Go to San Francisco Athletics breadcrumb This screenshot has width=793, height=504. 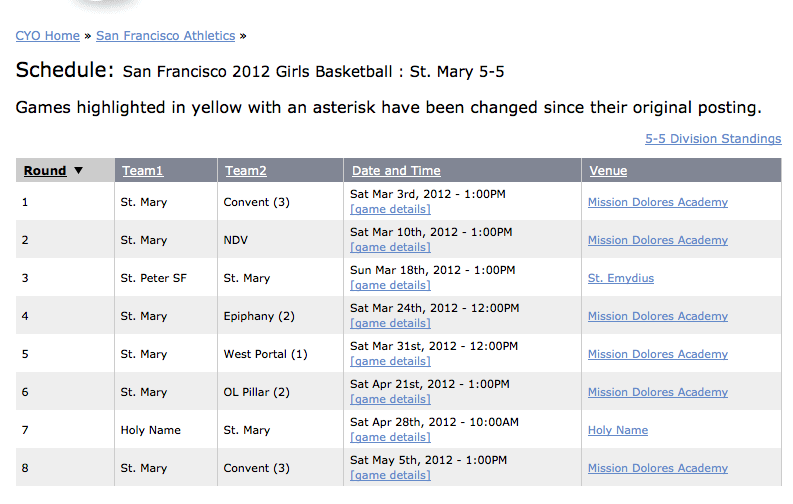tap(165, 36)
